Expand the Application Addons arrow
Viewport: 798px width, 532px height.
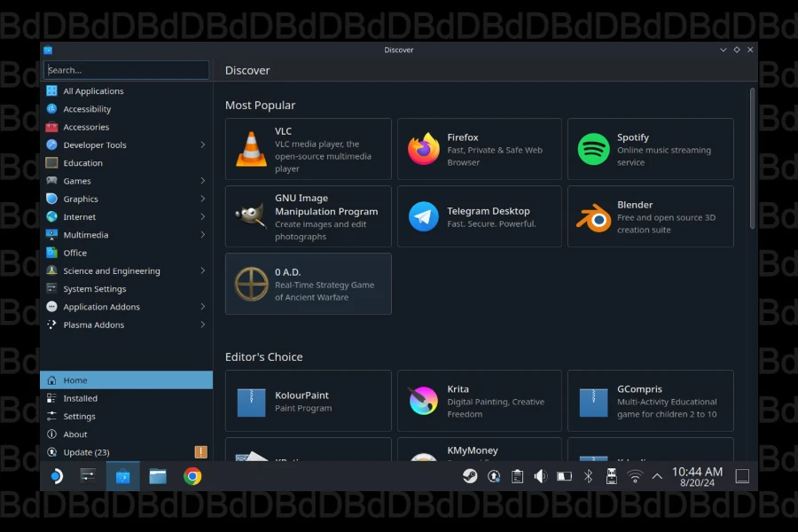point(202,307)
